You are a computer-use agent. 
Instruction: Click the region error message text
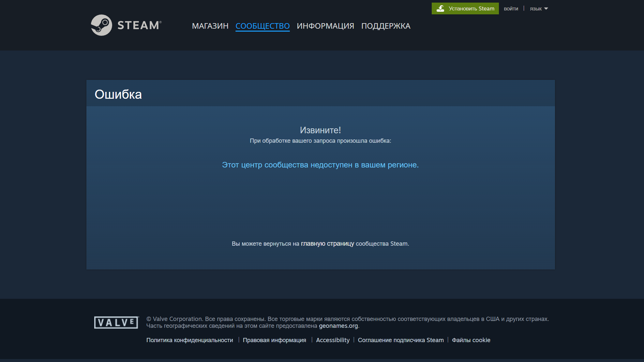pos(320,165)
